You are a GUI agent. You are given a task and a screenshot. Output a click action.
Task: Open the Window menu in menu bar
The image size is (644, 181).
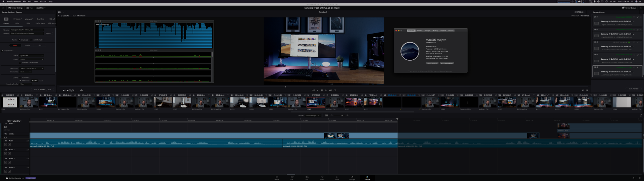pyautogui.click(x=43, y=1)
